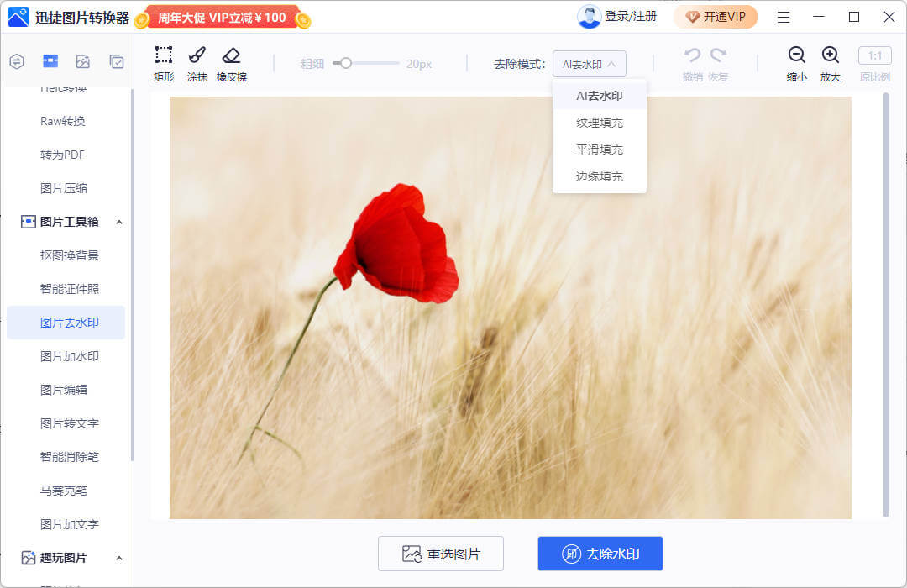Screen dimensions: 907x588
Task: Click the 重选图片 button
Action: pos(441,554)
